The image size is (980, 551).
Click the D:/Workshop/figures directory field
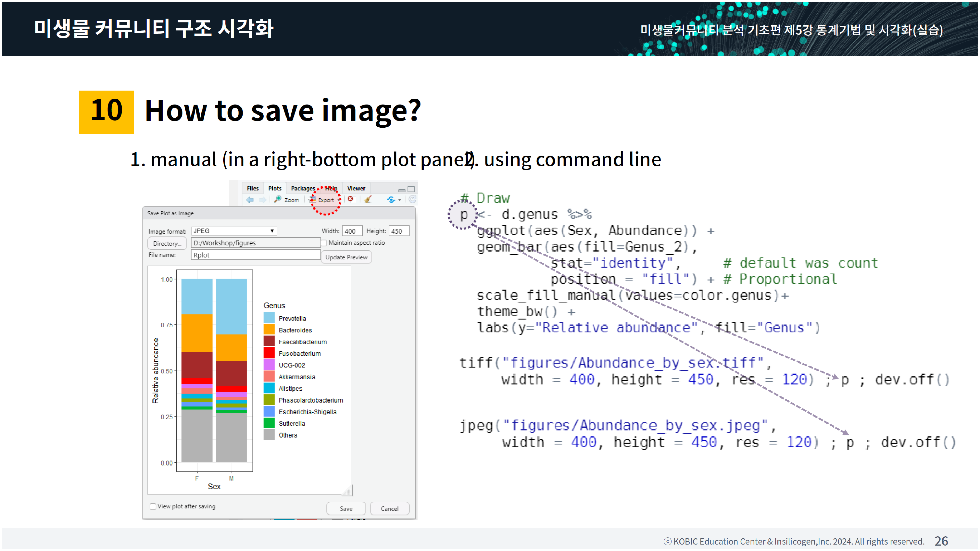[x=256, y=243]
